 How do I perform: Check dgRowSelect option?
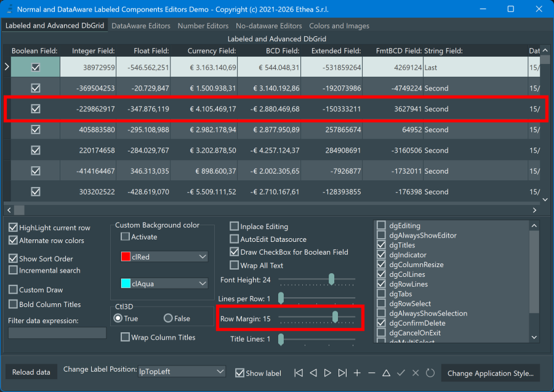tap(381, 303)
